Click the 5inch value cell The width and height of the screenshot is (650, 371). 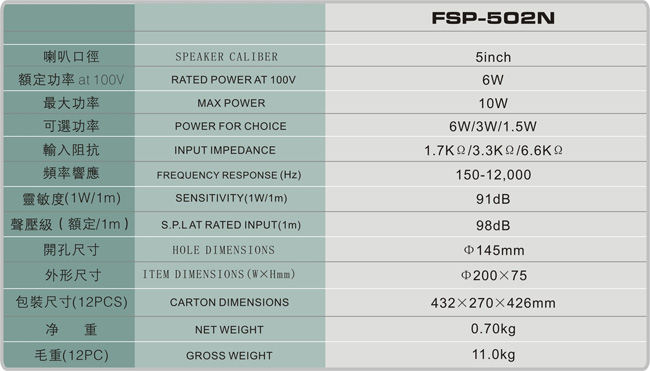point(493,57)
